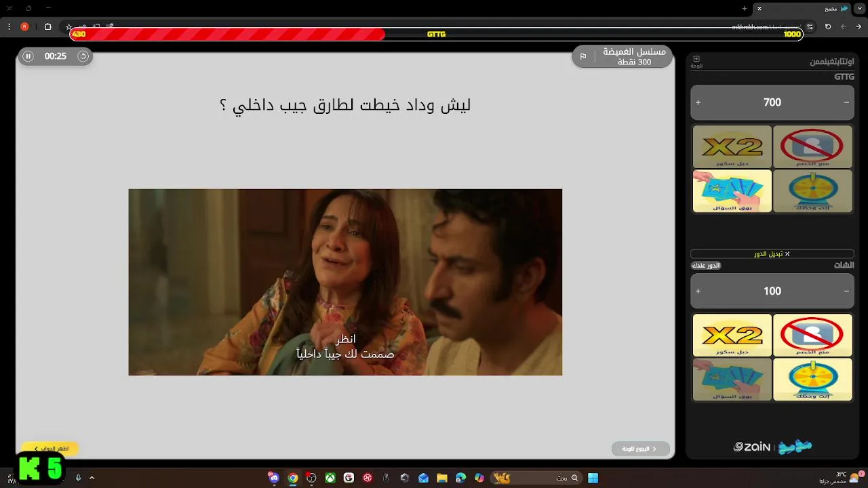Screen dimensions: 868x488
Task: Increase GTTG team score of 700
Action: coord(698,102)
